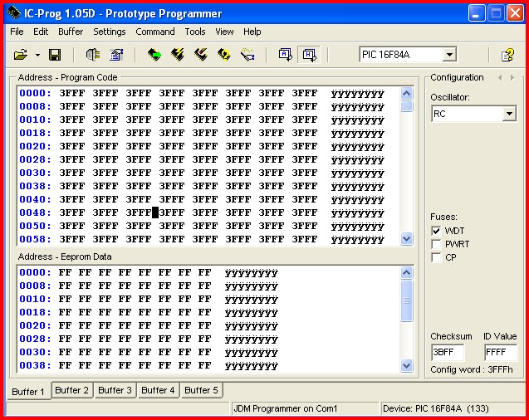The image size is (529, 420).
Task: Open the Hardware settings chip icon
Action: tap(93, 55)
